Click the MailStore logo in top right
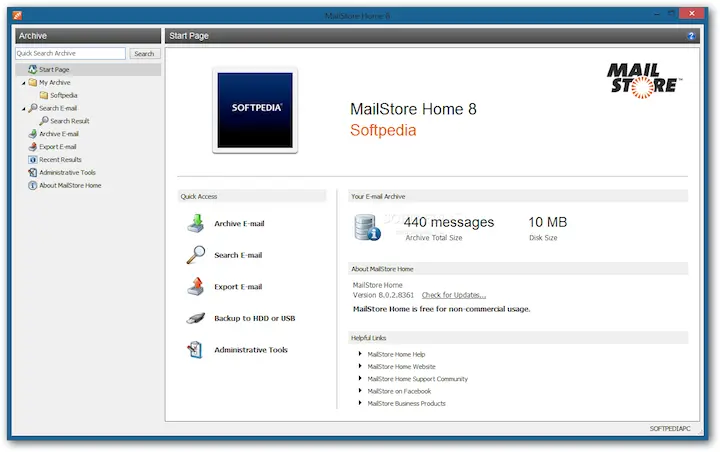Screen dimensions: 720x452 (644, 81)
